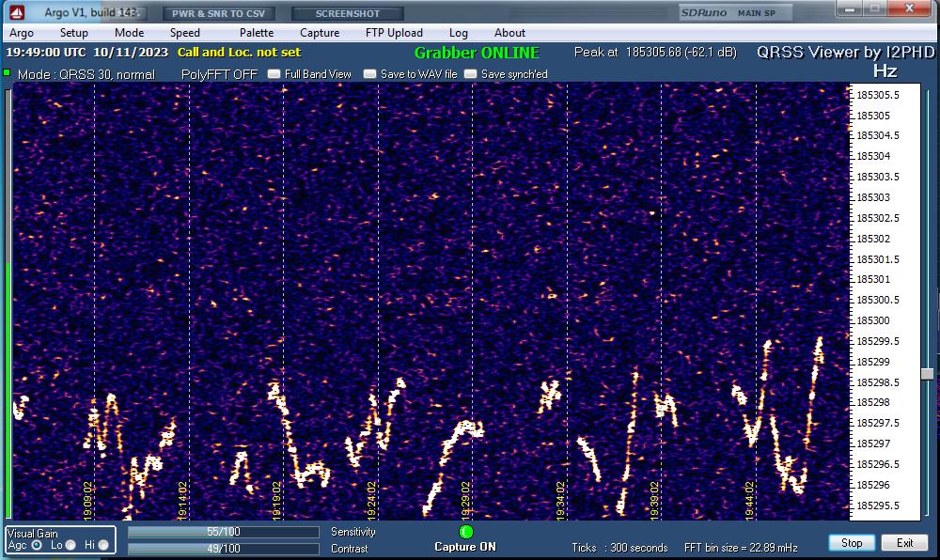Click the 'Mode : QRSS 30, normal' label
Image resolution: width=940 pixels, height=560 pixels.
[86, 74]
